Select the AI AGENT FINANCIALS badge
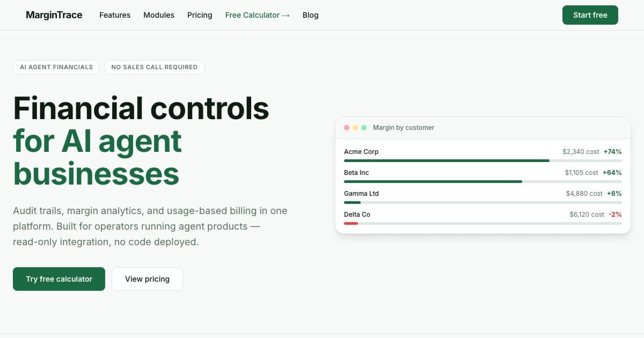Screen dimensions: 644x338 (x=56, y=67)
